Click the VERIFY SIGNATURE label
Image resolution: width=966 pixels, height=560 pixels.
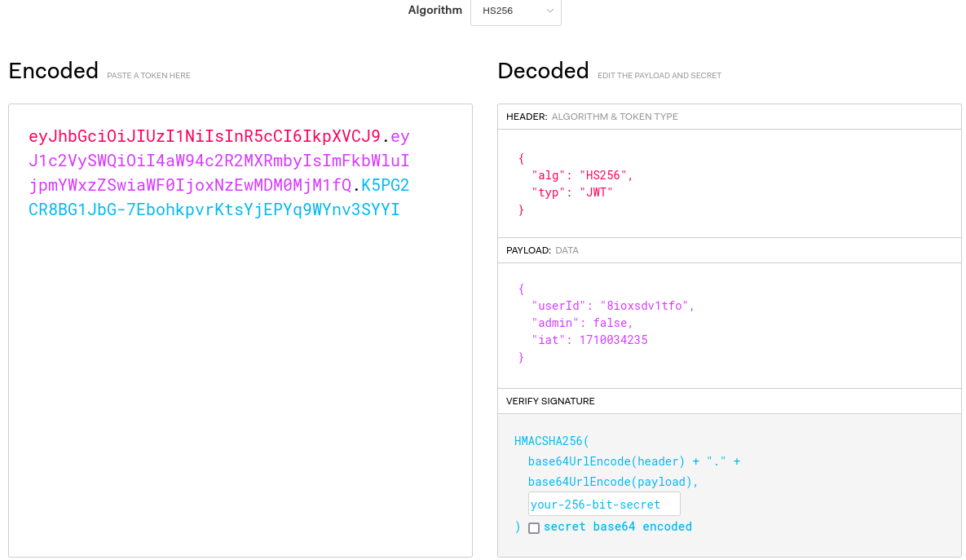tap(550, 401)
